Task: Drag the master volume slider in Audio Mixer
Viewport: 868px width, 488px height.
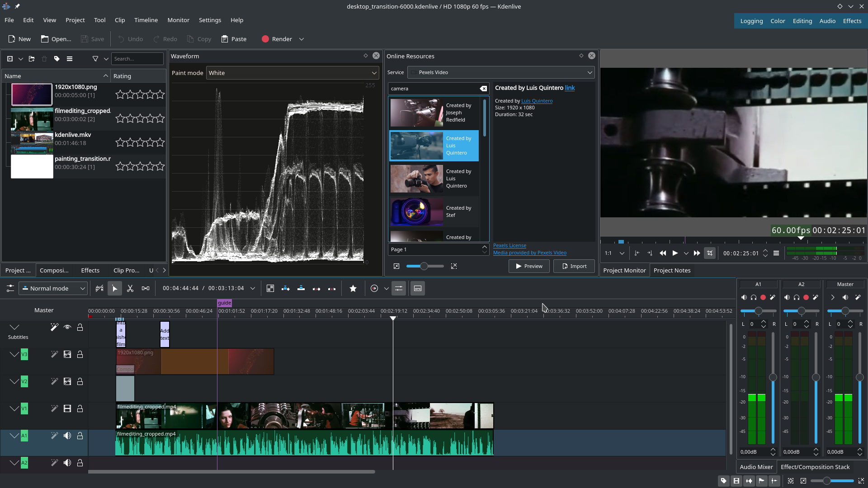Action: pos(860,376)
